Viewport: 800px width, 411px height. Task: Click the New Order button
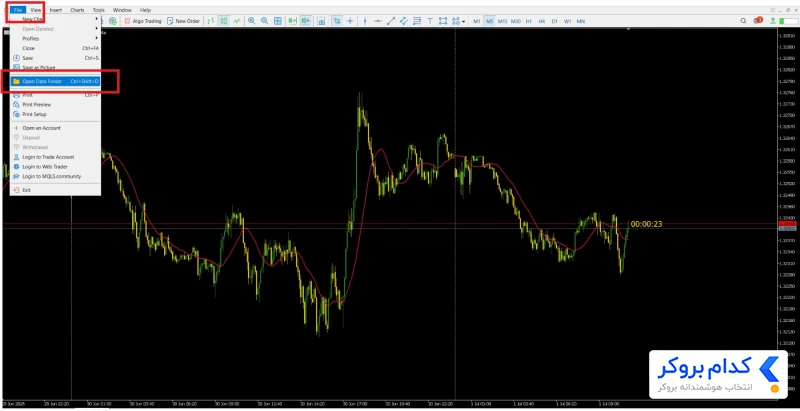(x=184, y=21)
